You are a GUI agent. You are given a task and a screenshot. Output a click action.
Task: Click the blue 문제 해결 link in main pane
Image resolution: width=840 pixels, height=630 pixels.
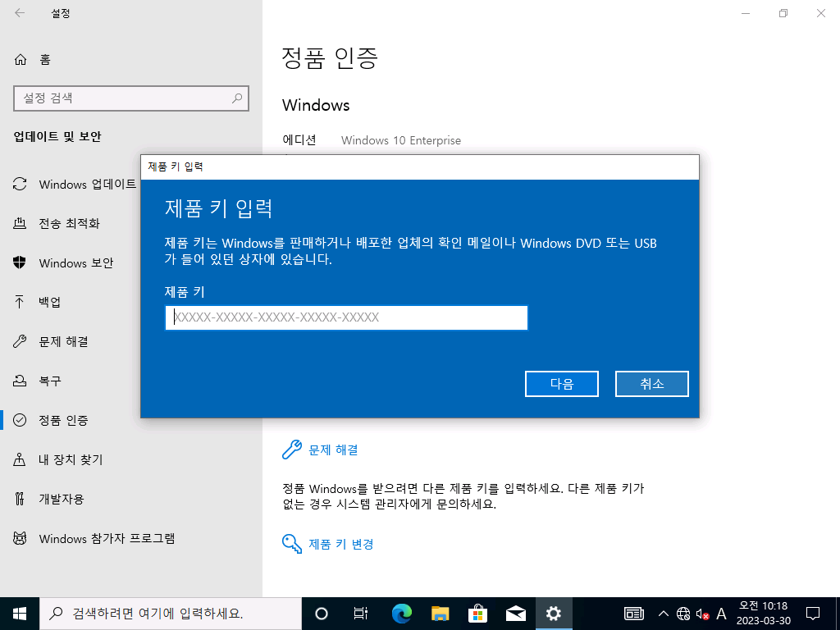click(x=333, y=450)
